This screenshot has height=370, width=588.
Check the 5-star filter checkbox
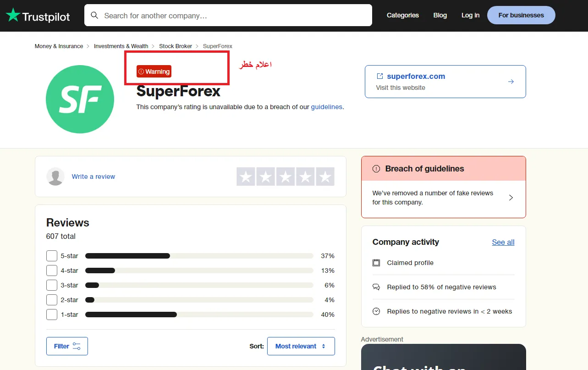(x=52, y=256)
